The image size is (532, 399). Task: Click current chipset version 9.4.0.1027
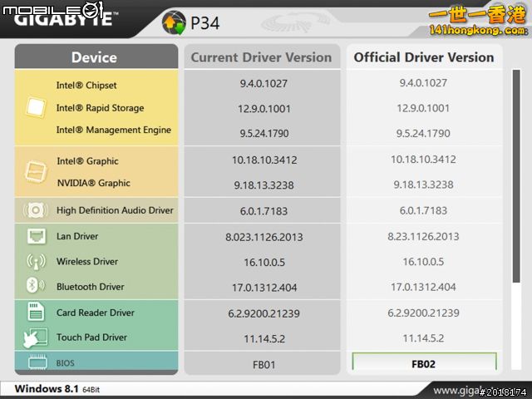pos(264,83)
